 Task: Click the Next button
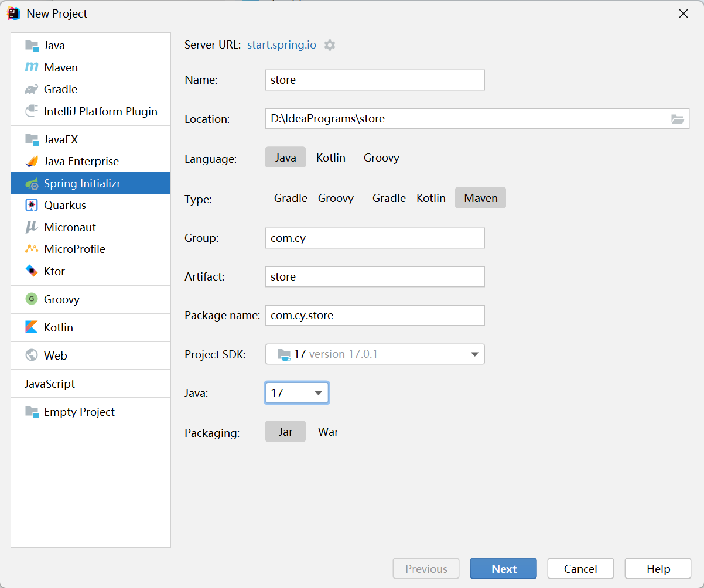(x=503, y=569)
